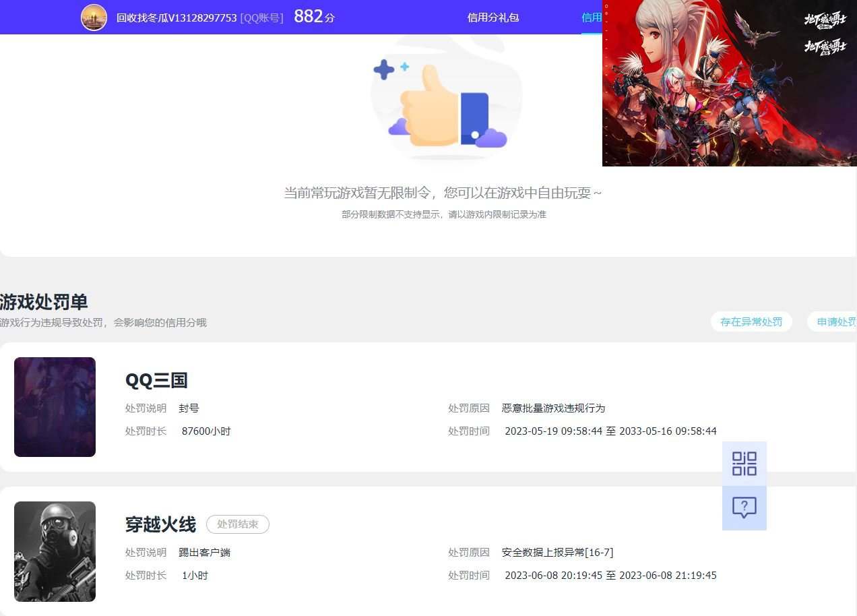This screenshot has height=616, width=857.
Task: Click the [QQ账号] label
Action: pyautogui.click(x=261, y=18)
